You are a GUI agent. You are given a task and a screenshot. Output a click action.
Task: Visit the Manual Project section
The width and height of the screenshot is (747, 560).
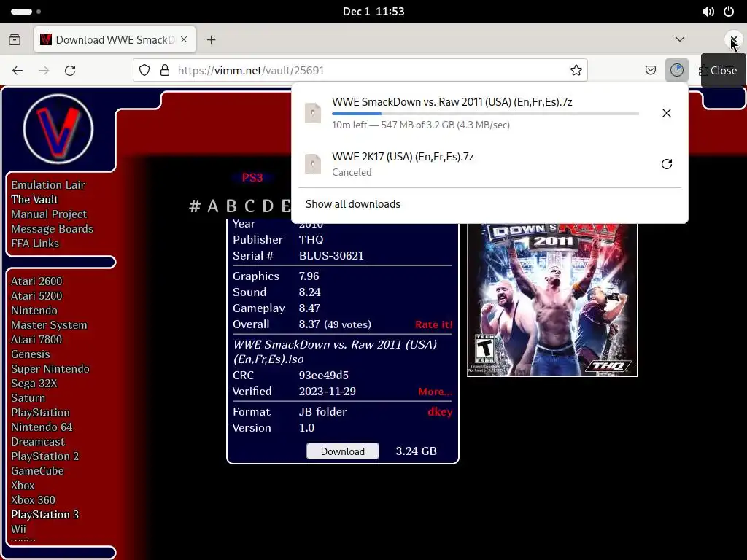point(49,214)
